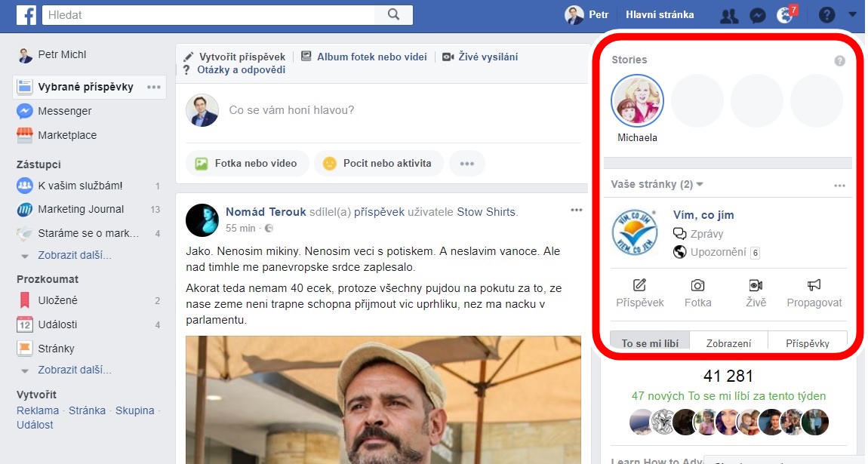Click the K vašim službám! group icon
This screenshot has height=464, width=868.
24,186
